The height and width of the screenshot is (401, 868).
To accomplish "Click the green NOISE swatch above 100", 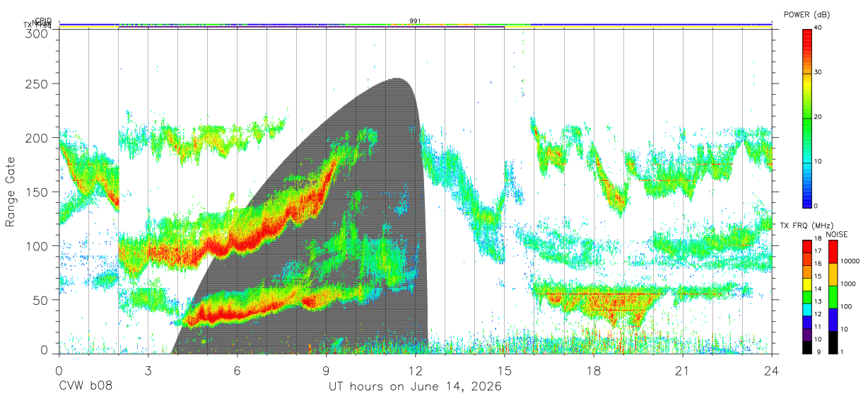I will click(833, 297).
